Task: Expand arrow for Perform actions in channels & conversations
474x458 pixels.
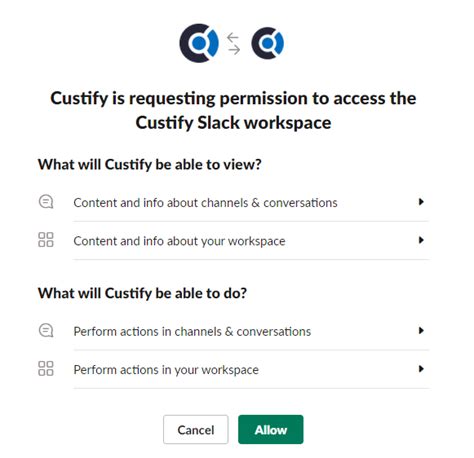Action: click(x=421, y=331)
